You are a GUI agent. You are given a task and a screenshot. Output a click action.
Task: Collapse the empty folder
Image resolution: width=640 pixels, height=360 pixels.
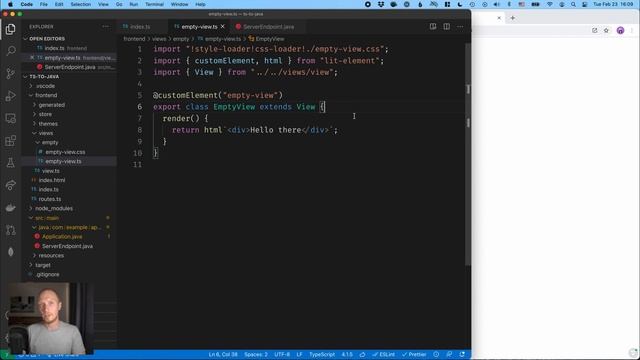(x=50, y=142)
